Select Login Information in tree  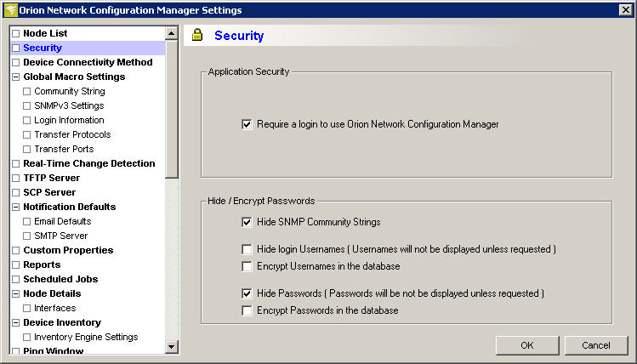69,120
